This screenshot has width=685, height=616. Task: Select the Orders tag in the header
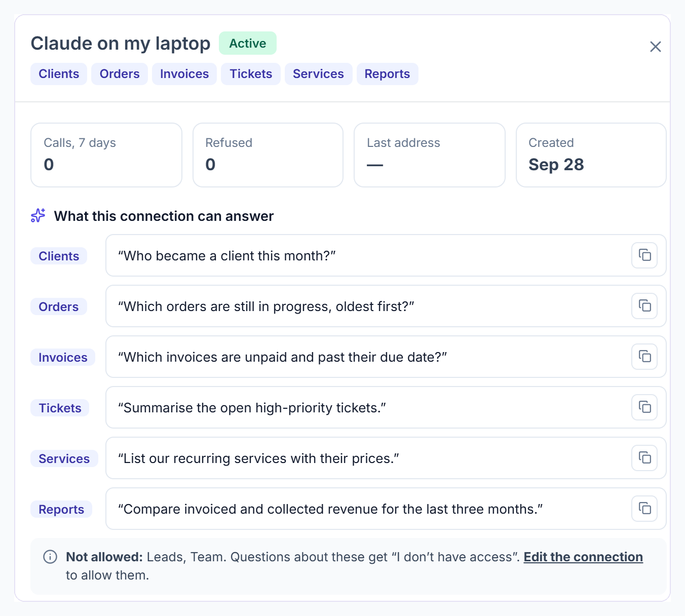pos(120,74)
